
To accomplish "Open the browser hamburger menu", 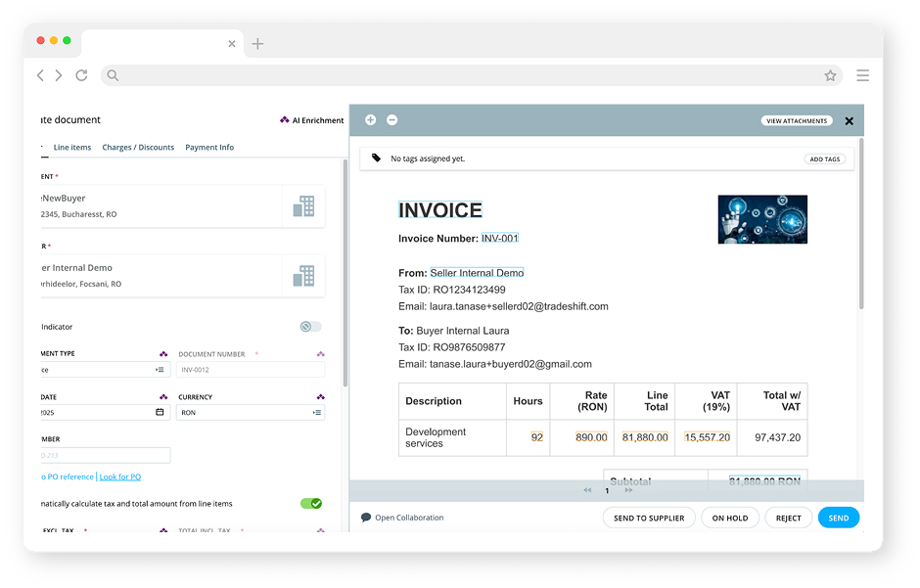I will tap(862, 75).
